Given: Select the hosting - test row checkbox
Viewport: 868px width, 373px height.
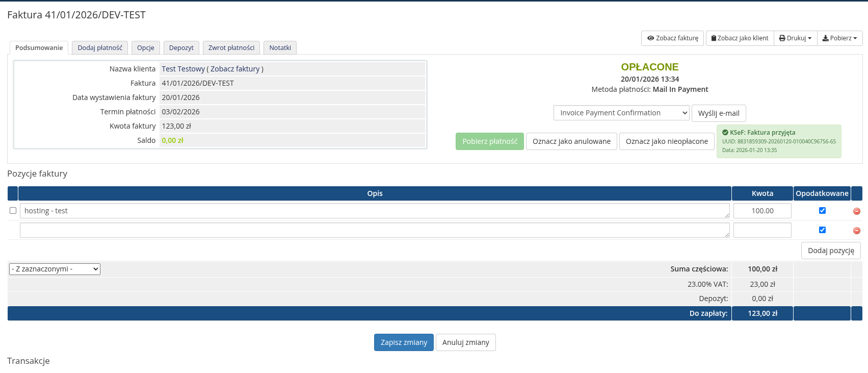Looking at the screenshot, I should tap(13, 210).
